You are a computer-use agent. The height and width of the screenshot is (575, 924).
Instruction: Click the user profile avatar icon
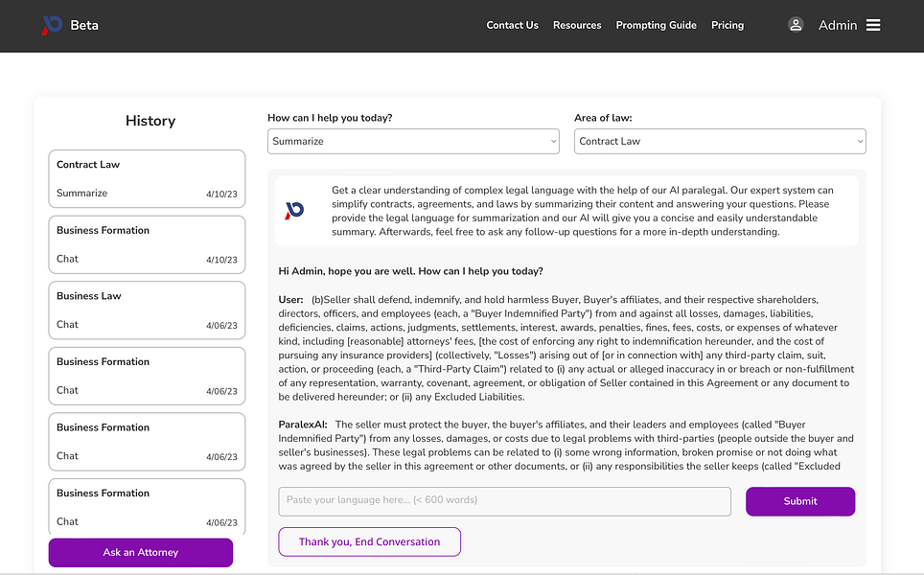pos(796,25)
